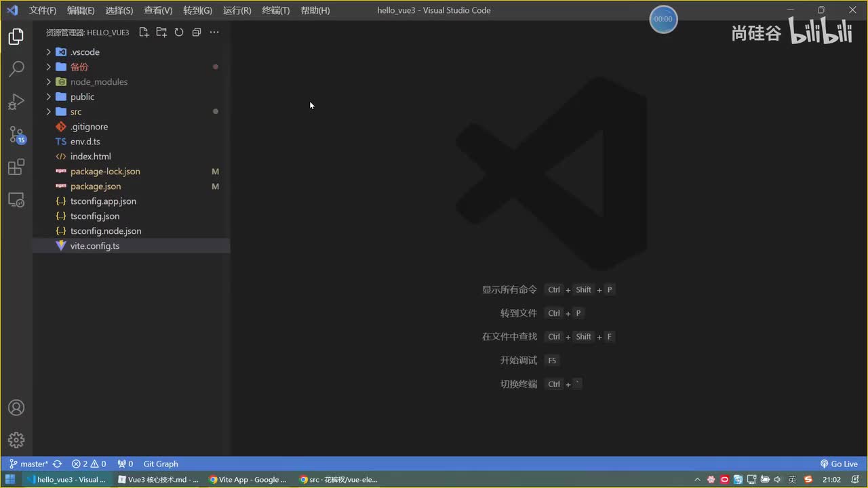
Task: Open the Manage settings gear
Action: point(16,440)
